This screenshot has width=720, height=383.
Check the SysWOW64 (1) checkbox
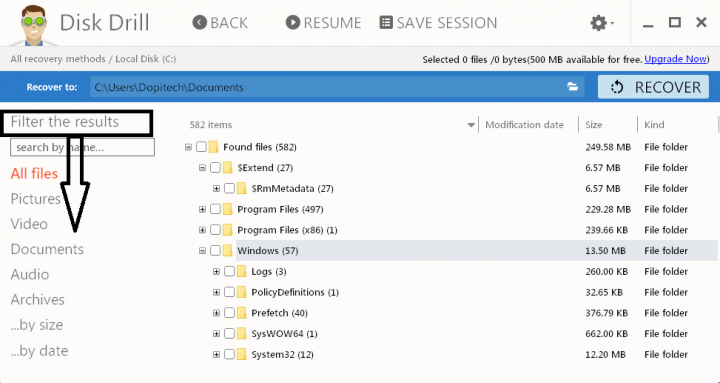pos(229,333)
